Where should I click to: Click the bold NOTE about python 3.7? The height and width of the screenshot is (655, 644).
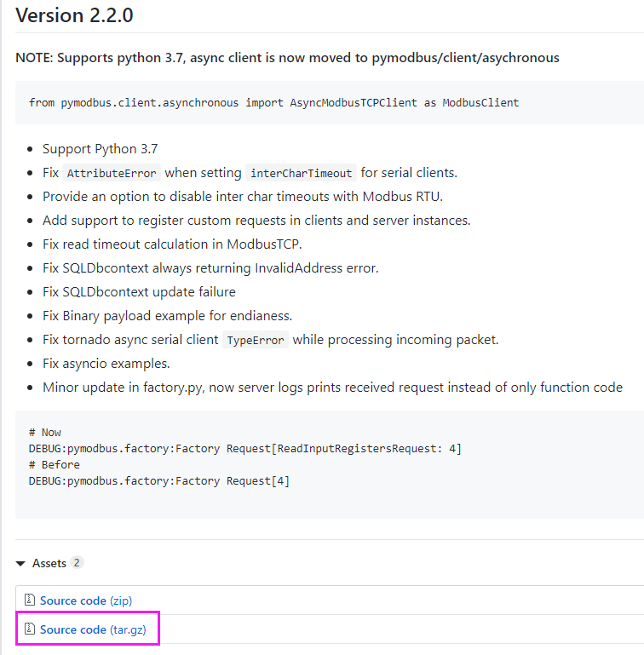tap(287, 58)
